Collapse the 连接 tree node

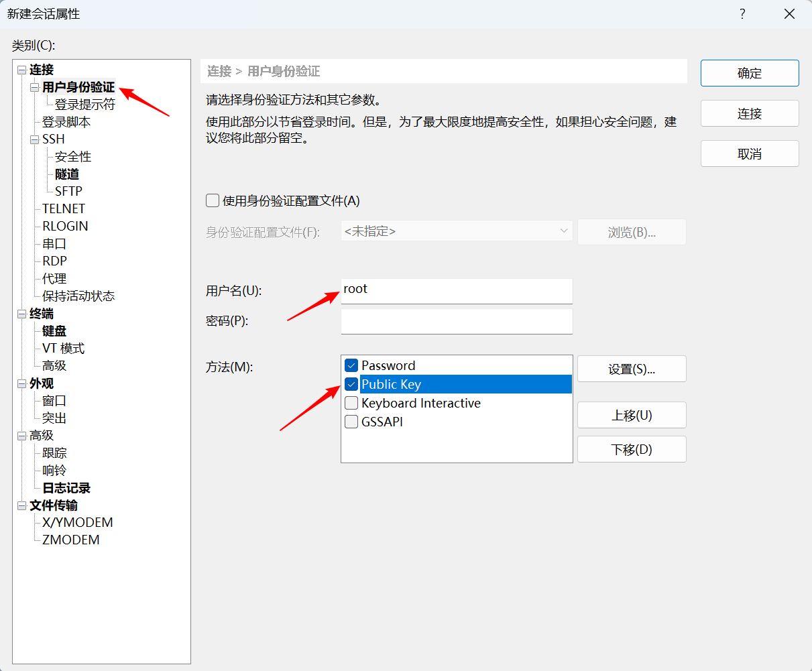pyautogui.click(x=22, y=70)
